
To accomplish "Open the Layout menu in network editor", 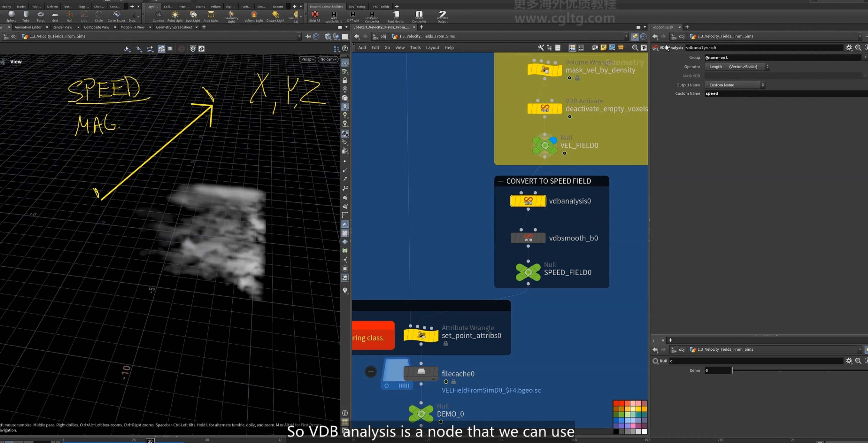I will pyautogui.click(x=432, y=48).
